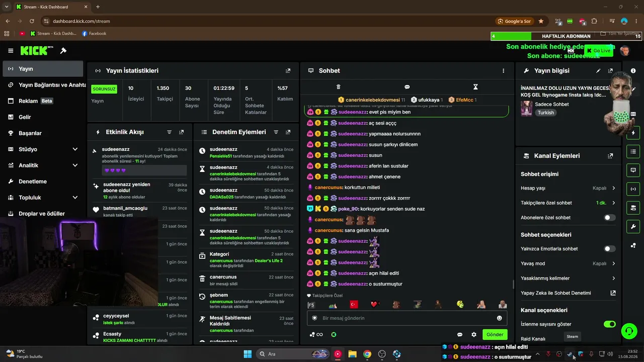Click the green circular icon beside the infinity symbol
Image resolution: width=644 pixels, height=362 pixels.
point(334,334)
